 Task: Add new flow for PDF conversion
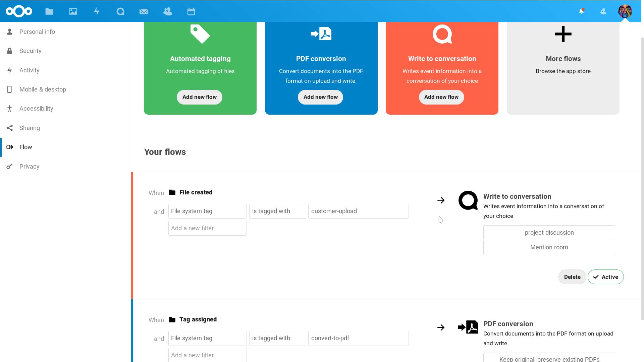[x=320, y=97]
